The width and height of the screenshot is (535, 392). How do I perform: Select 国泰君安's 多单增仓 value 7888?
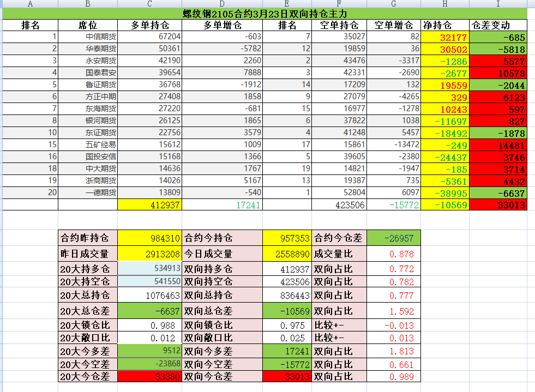coord(222,73)
